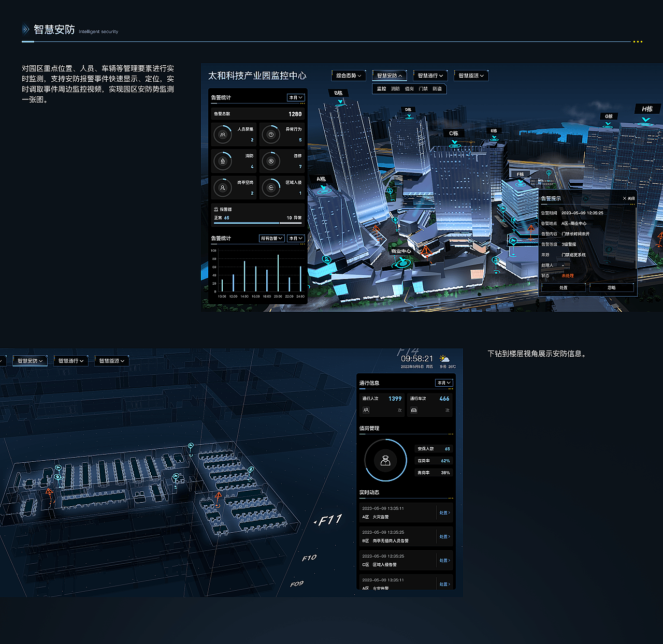Open the 智慧通行 dropdown in top screenshot
Viewport: 663px width, 644px height.
tap(430, 76)
